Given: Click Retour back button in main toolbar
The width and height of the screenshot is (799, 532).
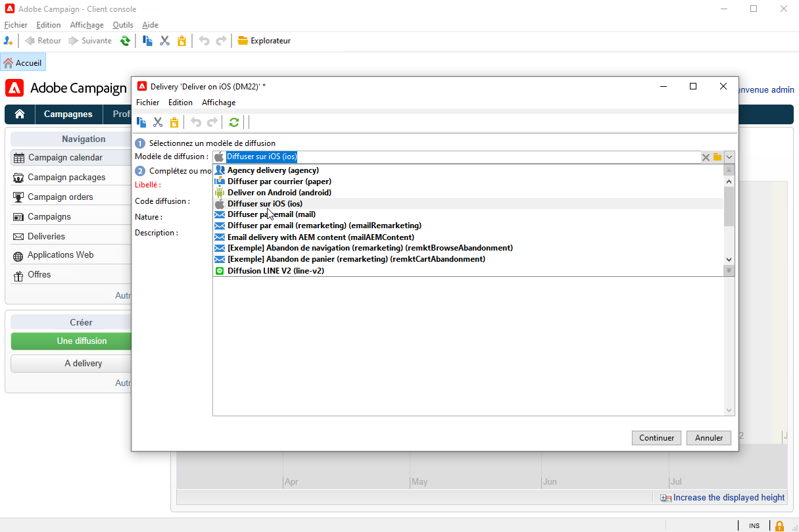Looking at the screenshot, I should 43,41.
